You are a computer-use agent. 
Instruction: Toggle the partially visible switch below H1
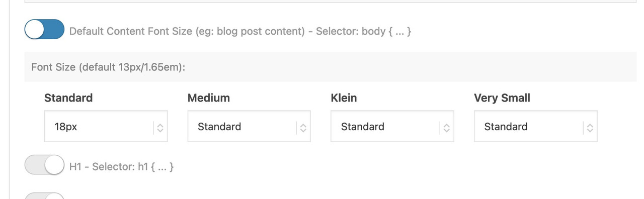44,195
